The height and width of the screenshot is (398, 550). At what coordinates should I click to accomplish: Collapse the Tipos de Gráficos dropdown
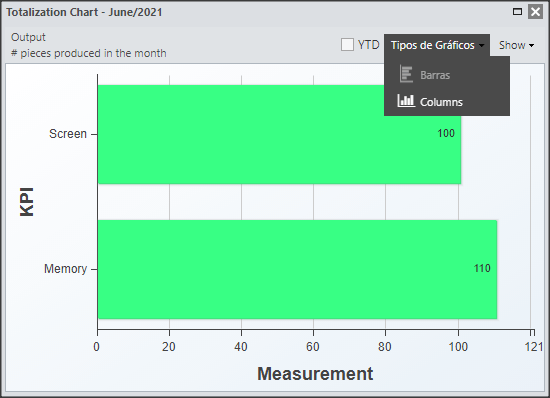(437, 45)
